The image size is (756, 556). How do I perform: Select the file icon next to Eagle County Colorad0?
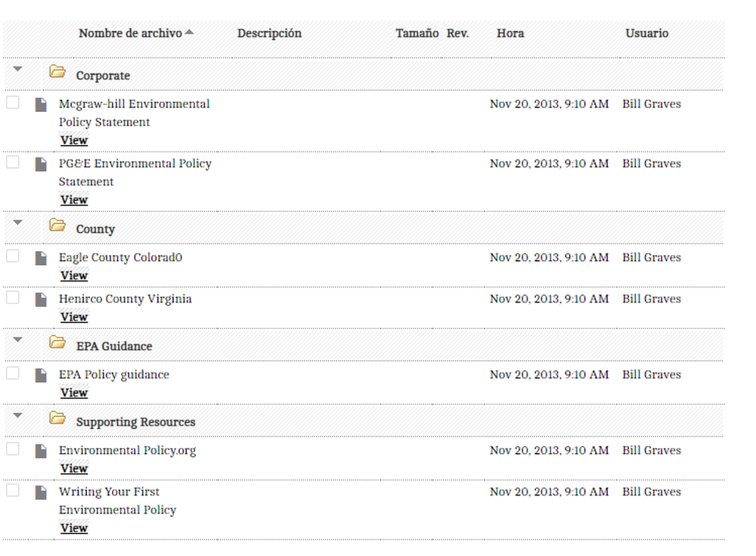point(41,257)
